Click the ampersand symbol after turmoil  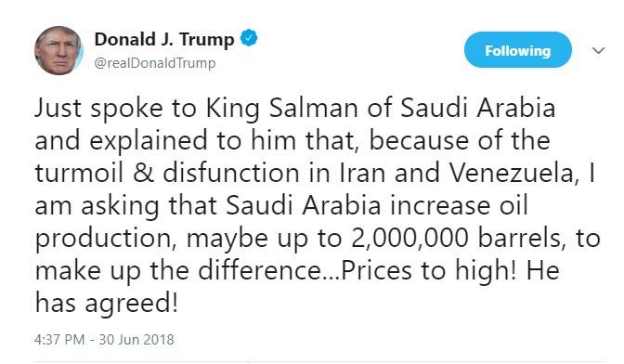(144, 173)
